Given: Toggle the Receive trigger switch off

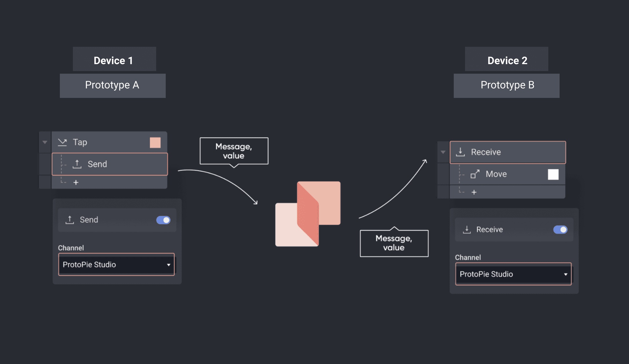Looking at the screenshot, I should [x=560, y=230].
